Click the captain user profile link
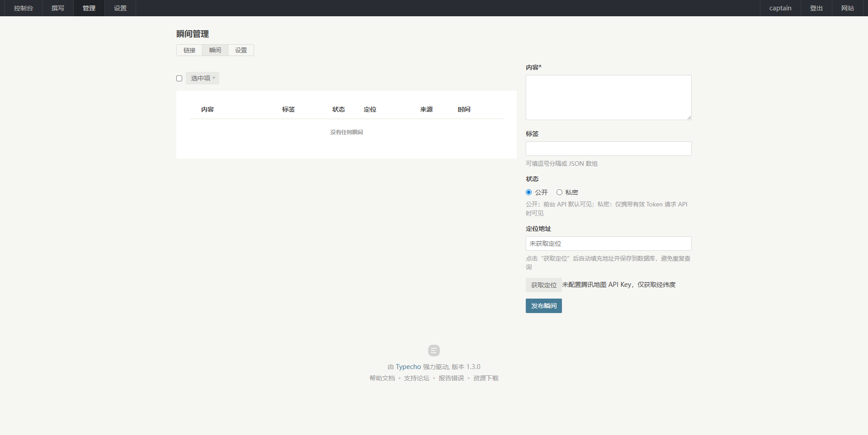The width and height of the screenshot is (868, 435). click(x=780, y=8)
